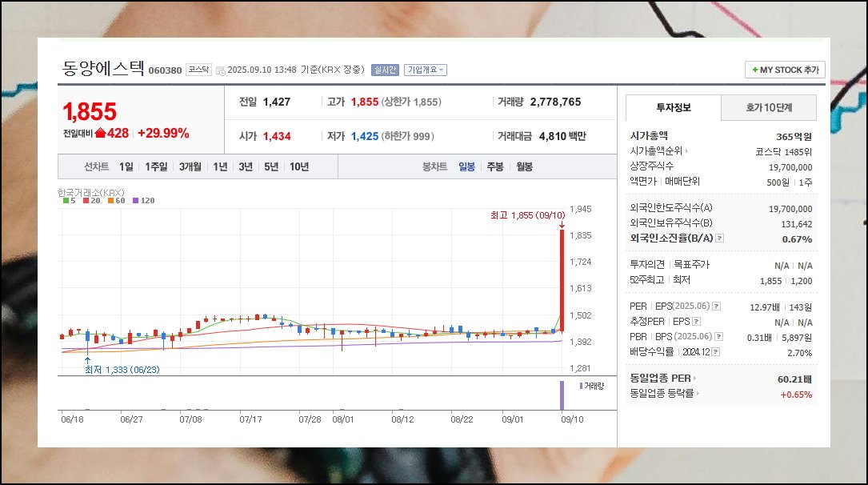Click the MY STOCK 추가 button
The image size is (868, 485).
tap(785, 70)
